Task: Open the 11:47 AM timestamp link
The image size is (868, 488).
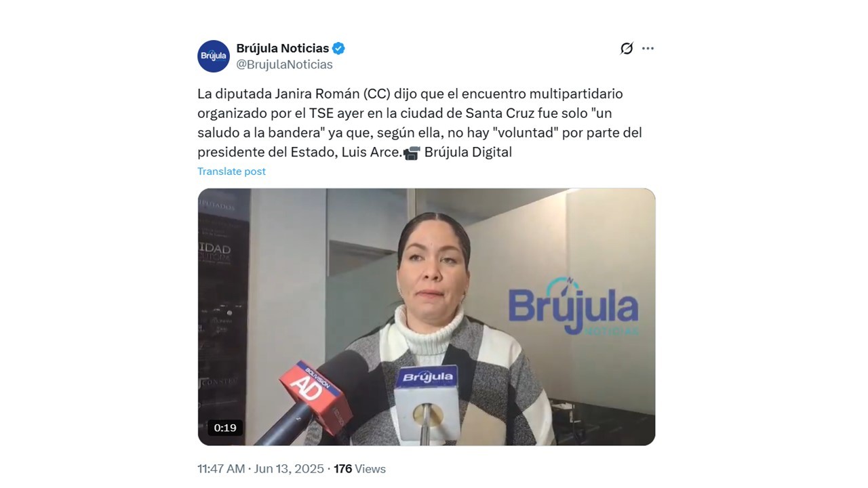Action: [x=221, y=468]
